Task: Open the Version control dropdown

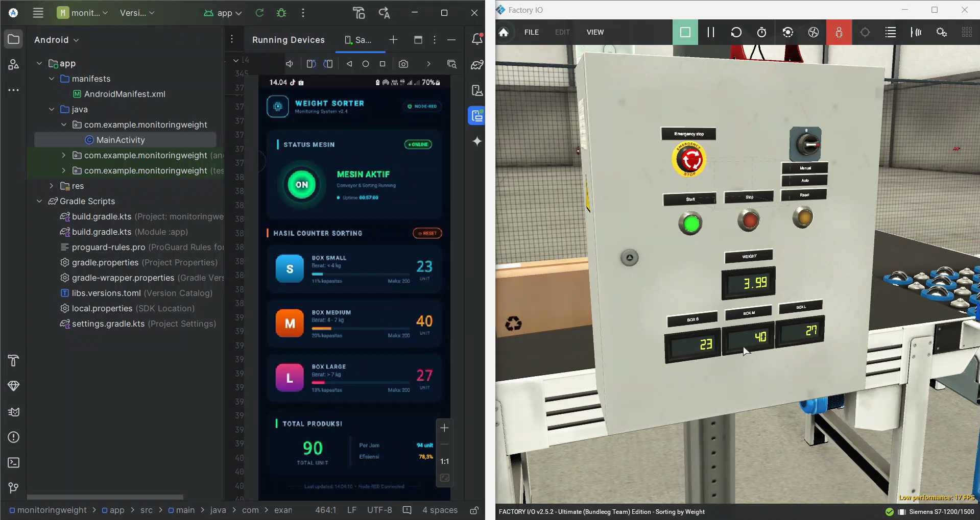Action: point(137,13)
